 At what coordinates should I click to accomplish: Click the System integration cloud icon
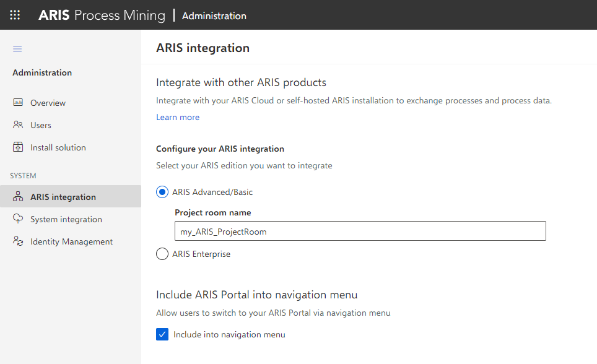tap(18, 219)
